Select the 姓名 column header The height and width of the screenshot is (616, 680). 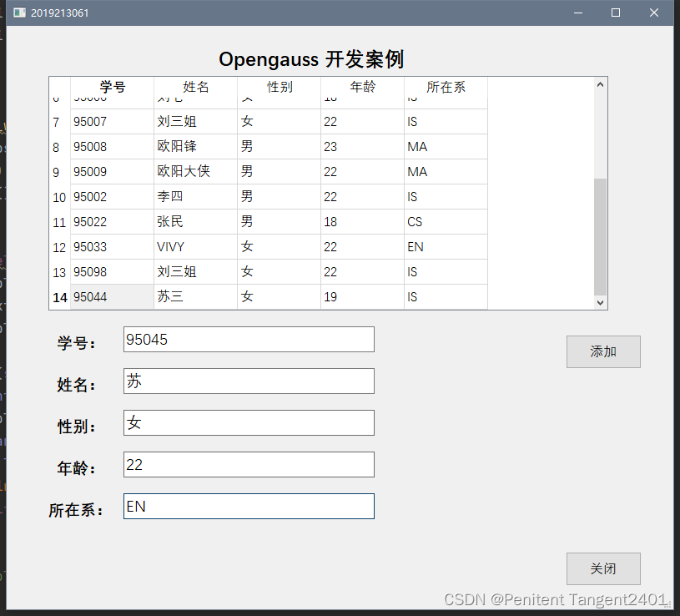[195, 87]
